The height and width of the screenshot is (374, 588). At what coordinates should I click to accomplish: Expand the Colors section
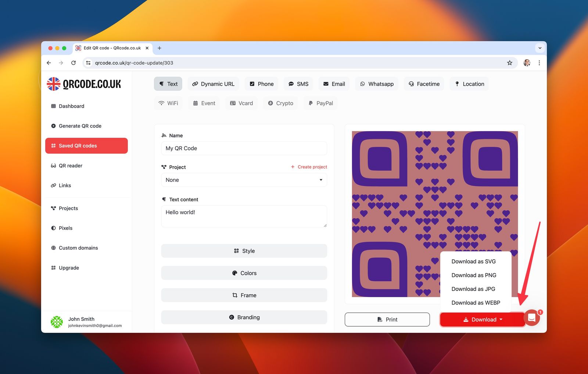(244, 273)
